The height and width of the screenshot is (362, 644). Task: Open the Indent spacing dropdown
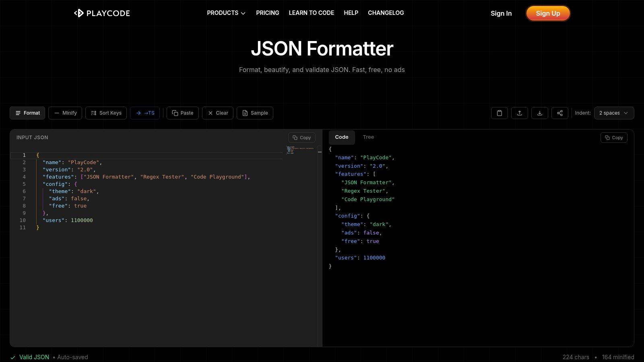pos(614,113)
